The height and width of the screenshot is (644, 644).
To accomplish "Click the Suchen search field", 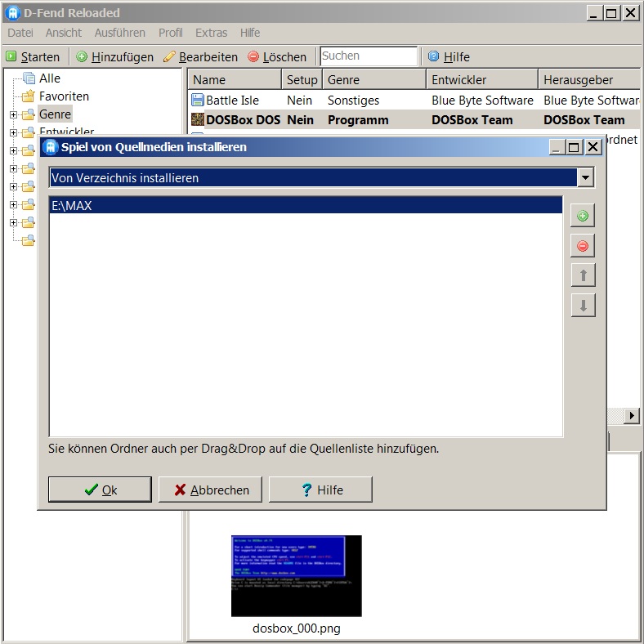I will (x=369, y=56).
